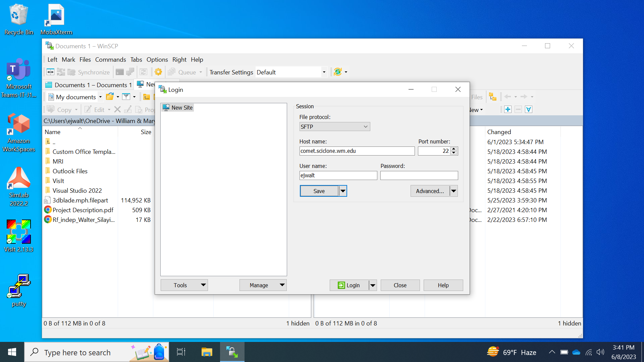This screenshot has height=362, width=644.
Task: Click the Save button in Login dialog
Action: pyautogui.click(x=319, y=191)
